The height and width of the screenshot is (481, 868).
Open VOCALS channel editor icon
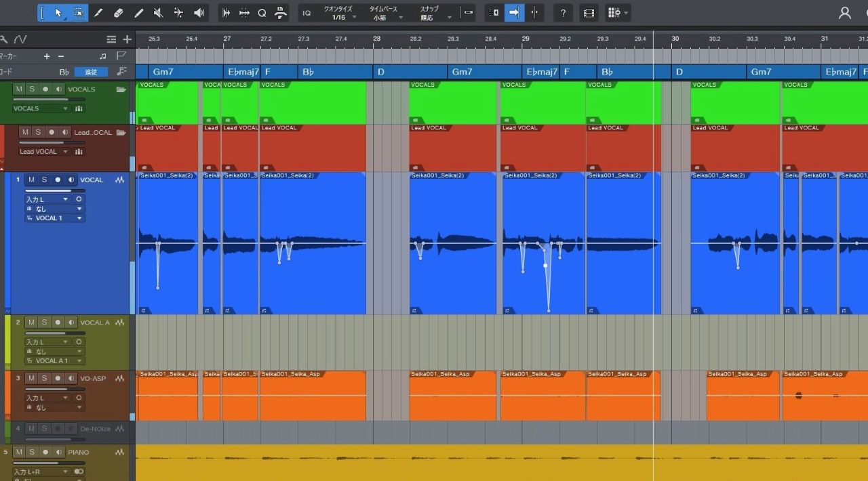point(79,108)
